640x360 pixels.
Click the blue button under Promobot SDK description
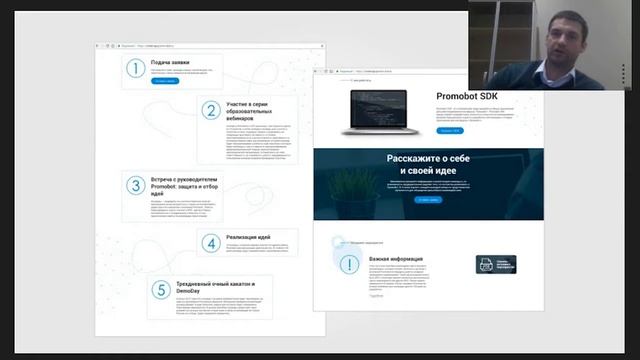pos(450,131)
